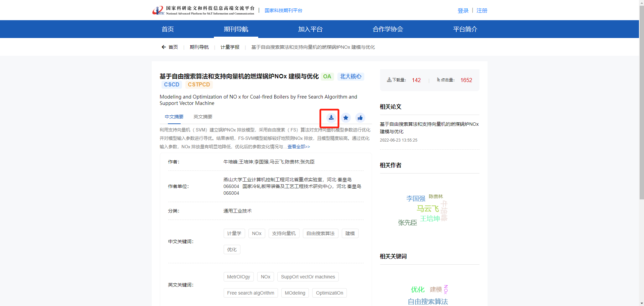Click the 优化 keyword tag

[x=232, y=250]
